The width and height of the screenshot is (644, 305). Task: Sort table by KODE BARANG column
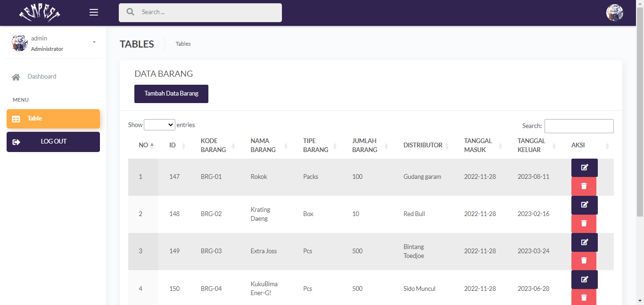pos(215,145)
